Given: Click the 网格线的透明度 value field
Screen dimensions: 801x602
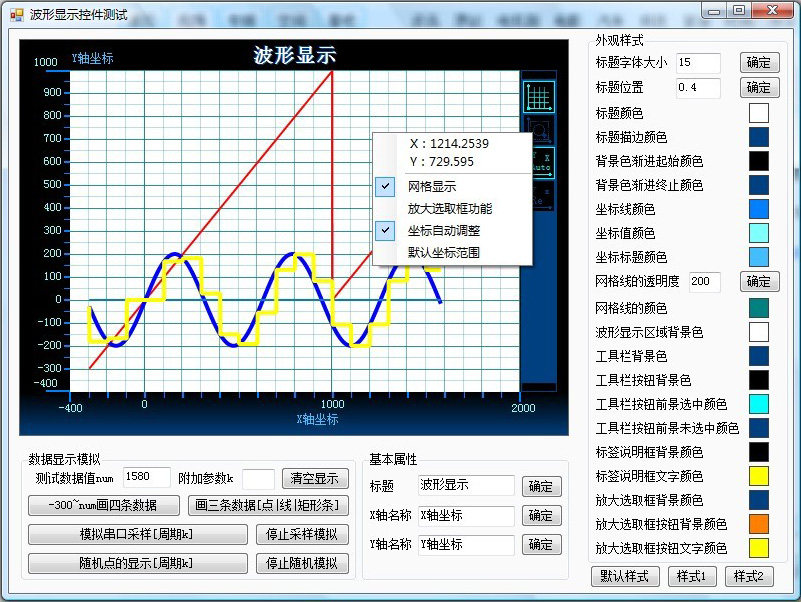Looking at the screenshot, I should coord(703,282).
